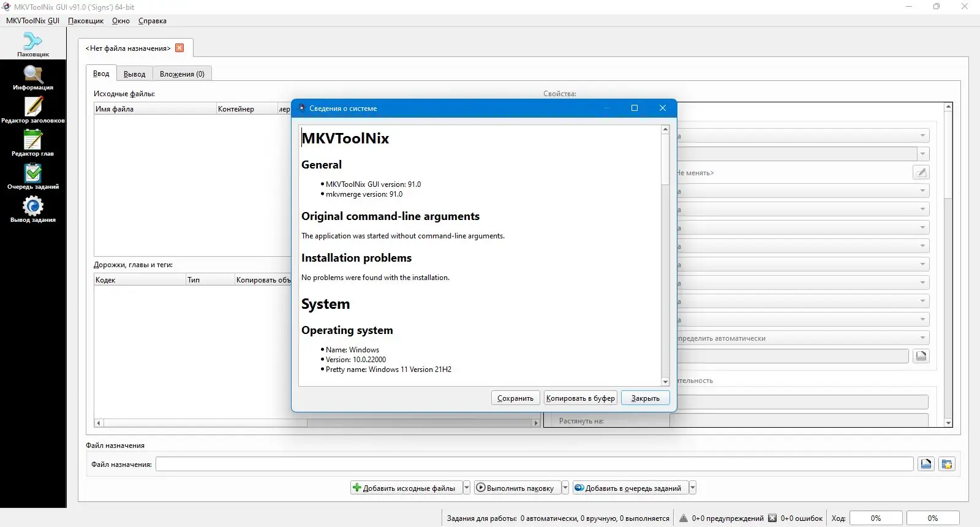The height and width of the screenshot is (527, 980).
Task: Open MKVToolNix GUI menu
Action: 32,21
